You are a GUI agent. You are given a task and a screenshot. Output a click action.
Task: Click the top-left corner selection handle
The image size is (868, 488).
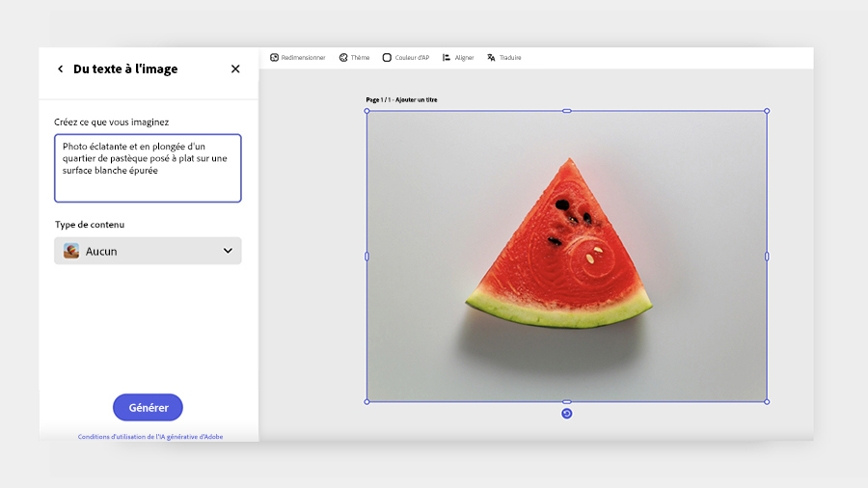coord(367,111)
